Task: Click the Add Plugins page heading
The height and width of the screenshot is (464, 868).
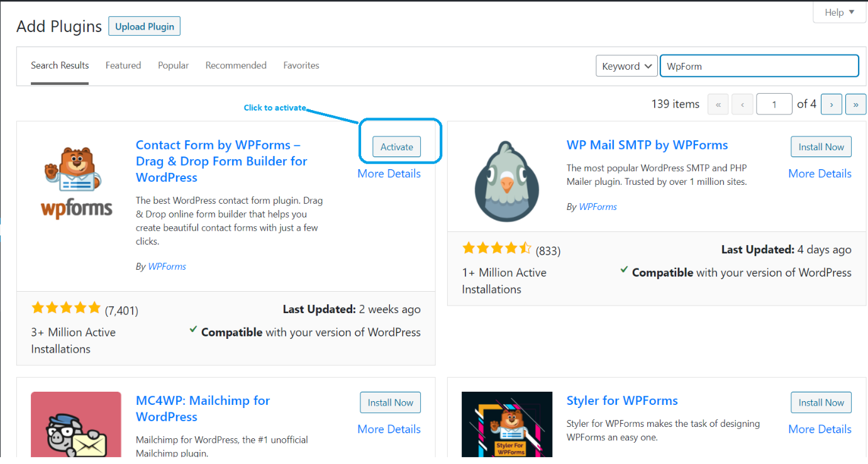Action: point(59,26)
